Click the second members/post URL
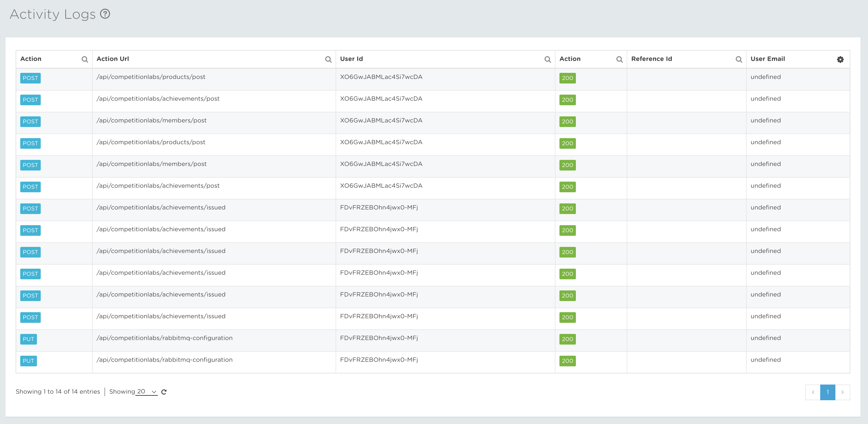The height and width of the screenshot is (424, 868). pyautogui.click(x=151, y=164)
